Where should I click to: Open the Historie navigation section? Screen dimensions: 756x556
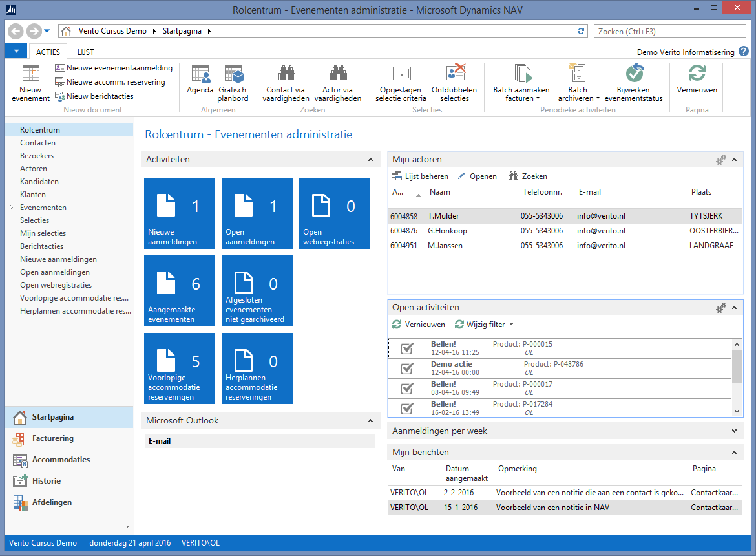click(69, 481)
